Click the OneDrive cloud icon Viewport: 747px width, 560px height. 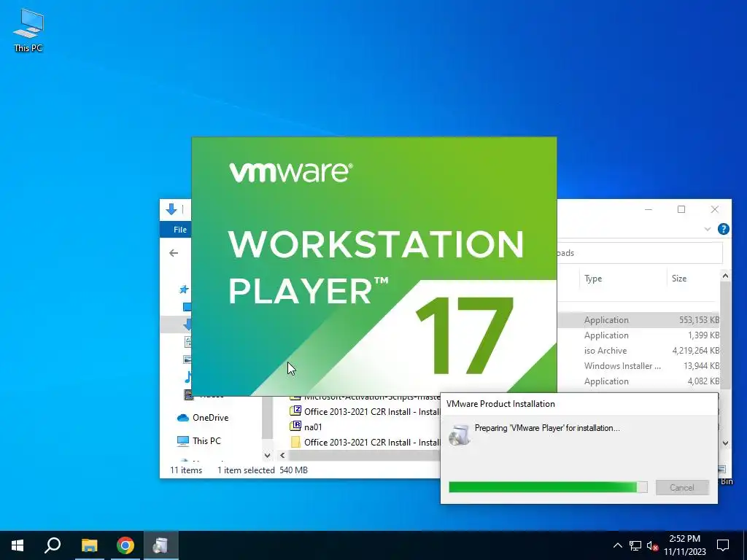point(183,418)
